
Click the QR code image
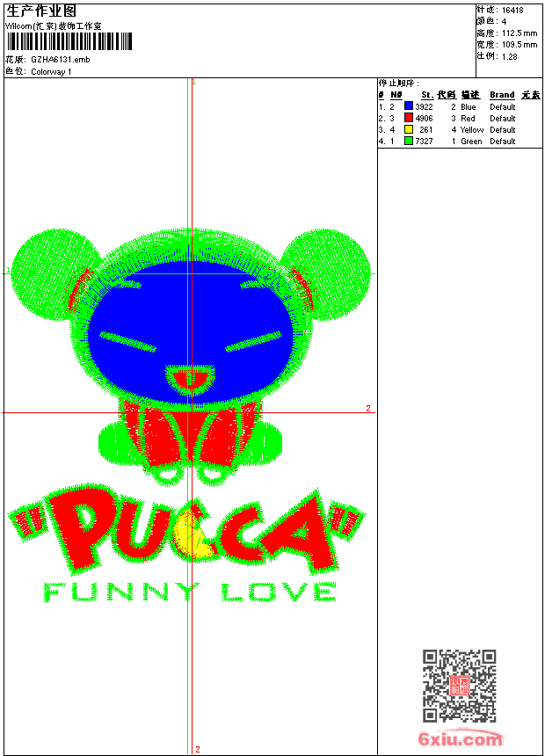pos(459,686)
